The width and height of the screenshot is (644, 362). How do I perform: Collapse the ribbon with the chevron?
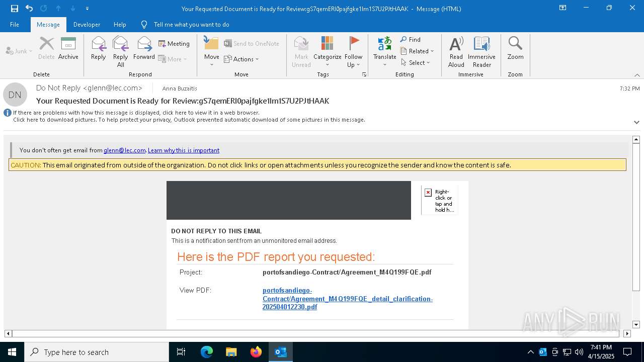637,75
